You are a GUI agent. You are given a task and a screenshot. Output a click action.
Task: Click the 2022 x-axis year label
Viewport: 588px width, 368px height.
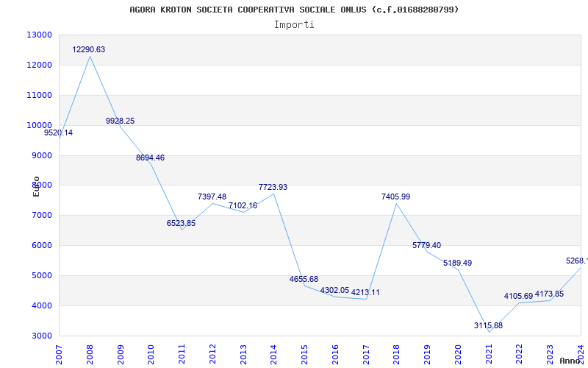[519, 355]
